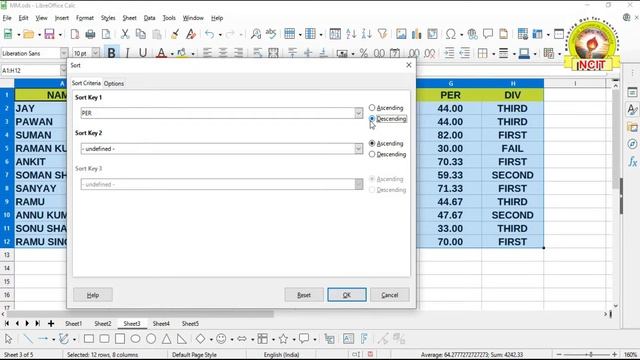This screenshot has width=640, height=360.
Task: Expand the Open file dropdown arrow
Action: point(39,34)
